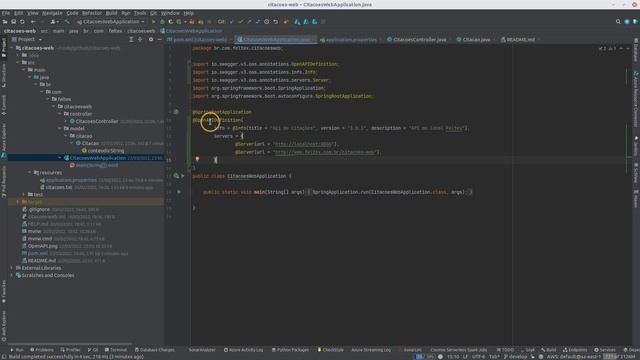
Task: Click the yellow lightbulb intention icon
Action: [x=197, y=159]
